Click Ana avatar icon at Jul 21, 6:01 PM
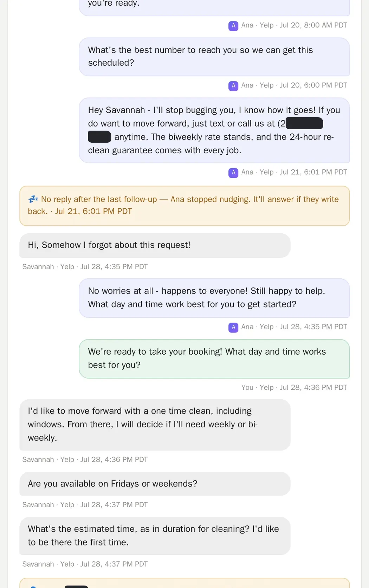Viewport: 369px width, 588px height. point(233,173)
